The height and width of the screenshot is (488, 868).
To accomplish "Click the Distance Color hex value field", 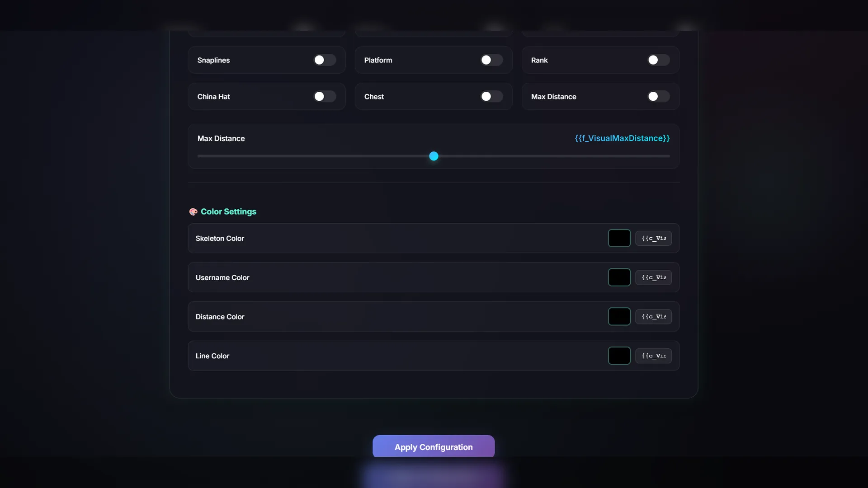I will tap(653, 317).
